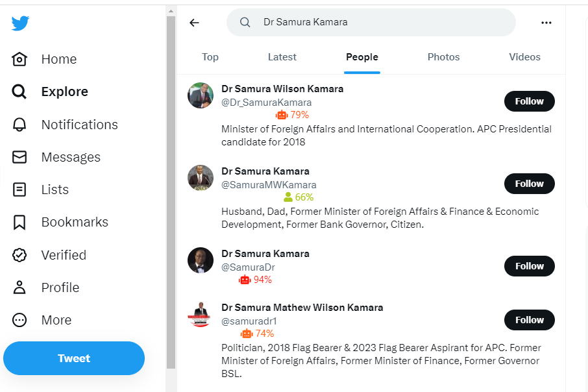Click the Twitter bird logo
This screenshot has height=392, width=588.
(20, 23)
